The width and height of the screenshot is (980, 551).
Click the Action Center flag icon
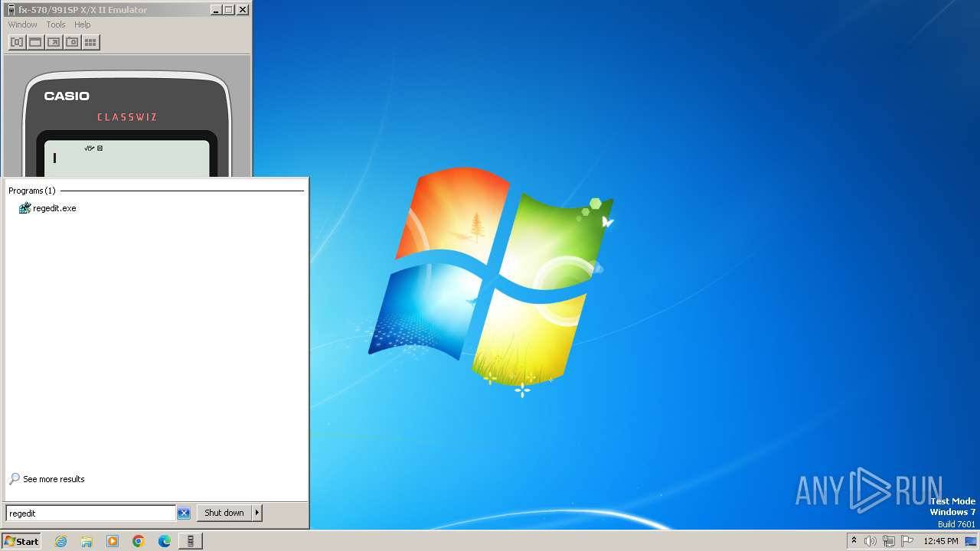[x=907, y=541]
